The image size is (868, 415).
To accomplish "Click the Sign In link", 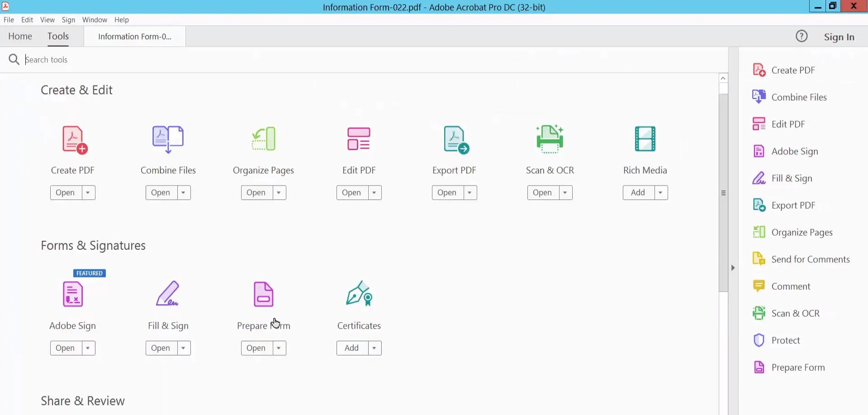I will pyautogui.click(x=839, y=37).
